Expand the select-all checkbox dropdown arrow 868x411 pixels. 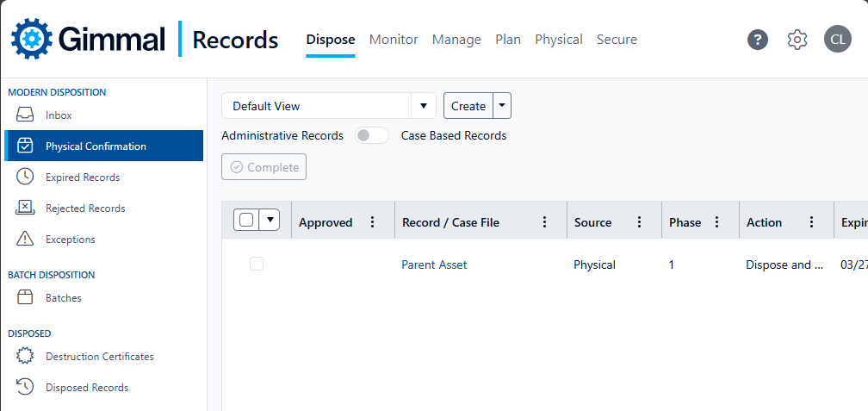(270, 220)
